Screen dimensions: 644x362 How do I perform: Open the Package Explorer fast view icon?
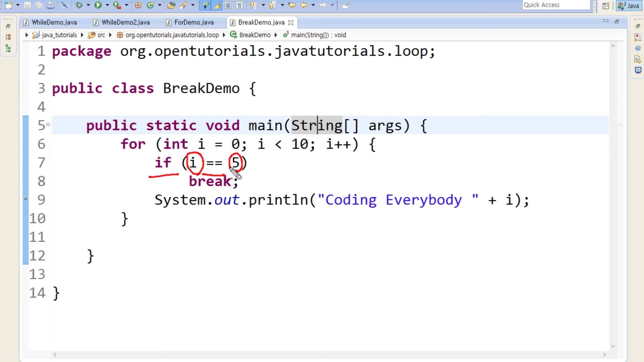pos(8,37)
